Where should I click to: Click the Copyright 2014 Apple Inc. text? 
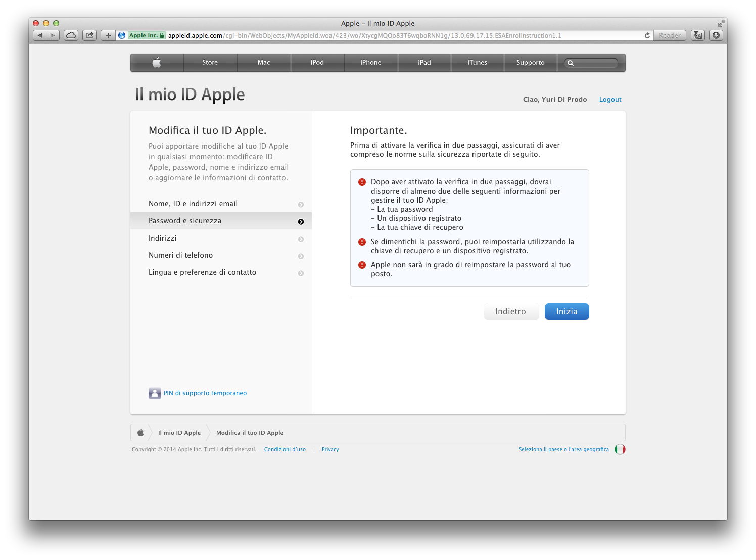point(194,449)
